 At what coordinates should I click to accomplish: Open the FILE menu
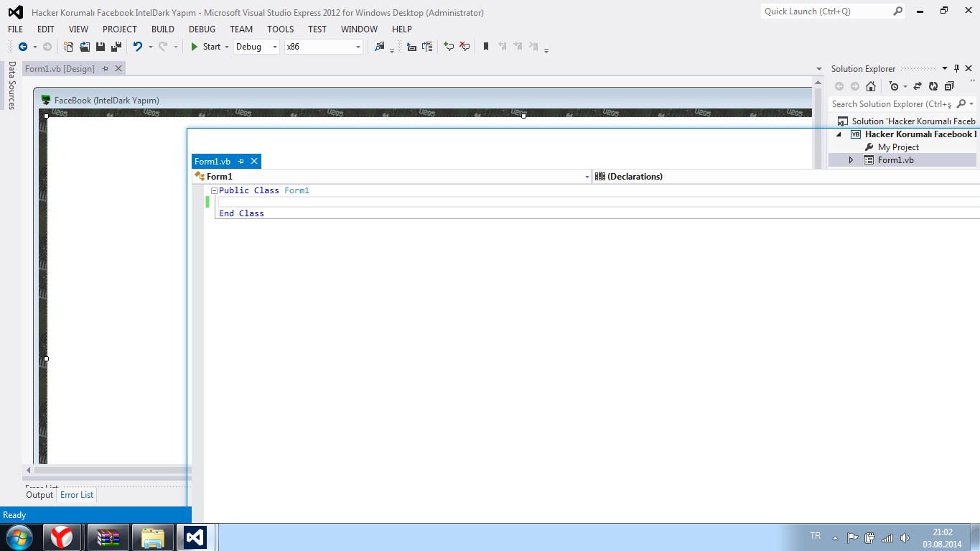[16, 29]
